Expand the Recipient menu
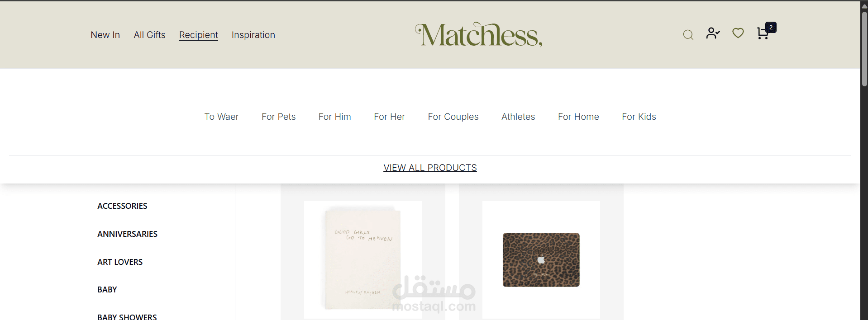This screenshot has height=320, width=868. click(199, 35)
